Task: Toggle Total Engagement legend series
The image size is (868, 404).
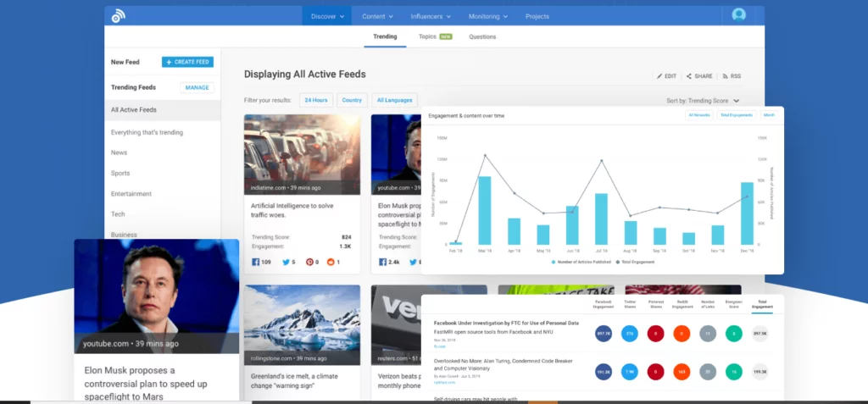Action: point(635,262)
